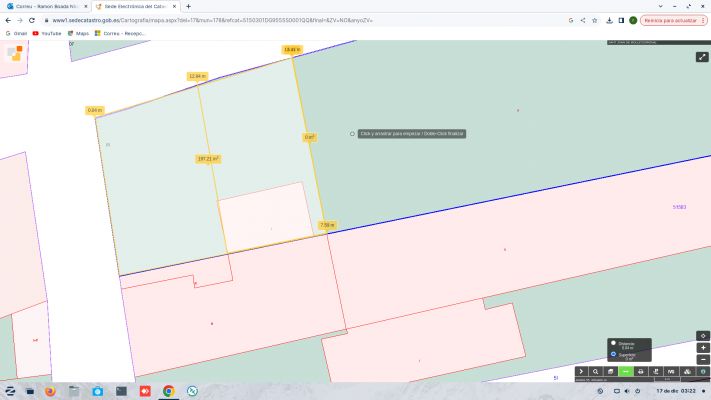Select the Distancia radio option
Screen dimensions: 711x400
click(613, 343)
